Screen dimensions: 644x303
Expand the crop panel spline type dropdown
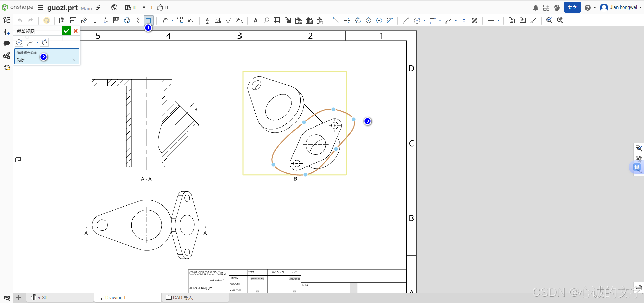pos(37,42)
